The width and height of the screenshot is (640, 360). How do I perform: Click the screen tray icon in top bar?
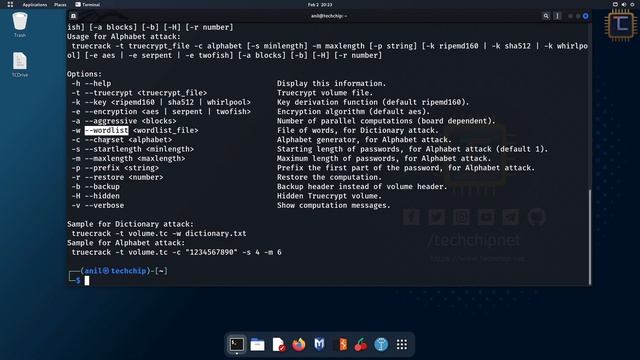click(x=615, y=4)
